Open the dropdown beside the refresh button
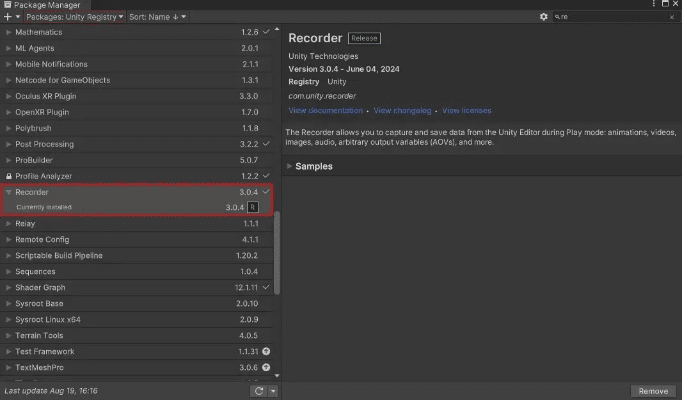Viewport: 682px width, 400px height. pos(273,391)
